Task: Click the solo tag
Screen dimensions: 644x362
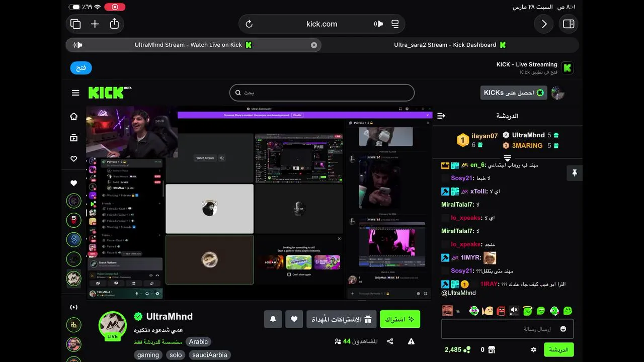Action: (176, 355)
